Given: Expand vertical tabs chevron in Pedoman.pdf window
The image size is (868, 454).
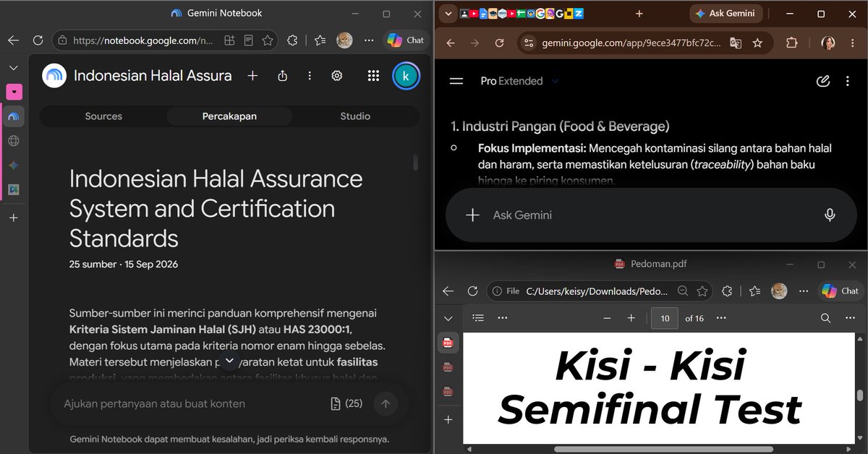Looking at the screenshot, I should (x=448, y=318).
